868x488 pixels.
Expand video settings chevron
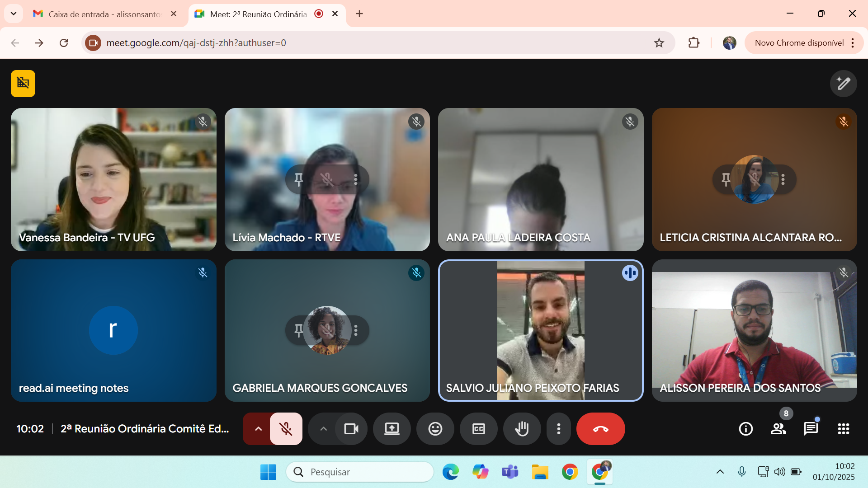[323, 429]
